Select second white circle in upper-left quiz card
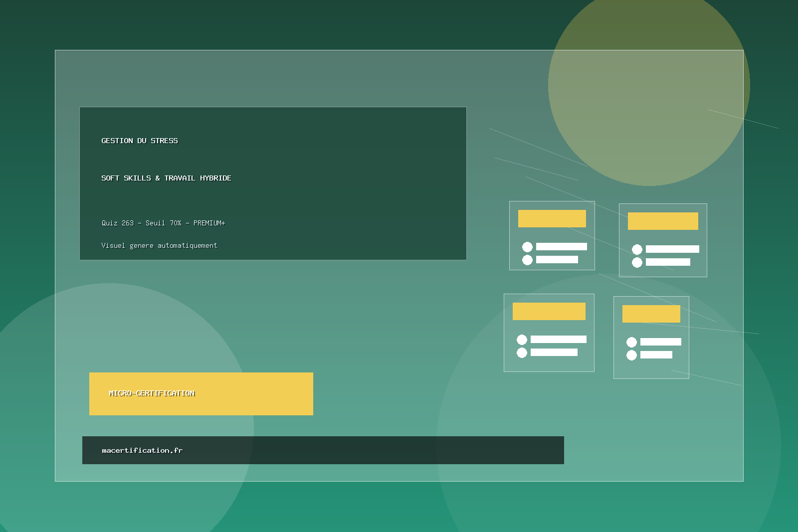798x532 pixels. pyautogui.click(x=527, y=260)
